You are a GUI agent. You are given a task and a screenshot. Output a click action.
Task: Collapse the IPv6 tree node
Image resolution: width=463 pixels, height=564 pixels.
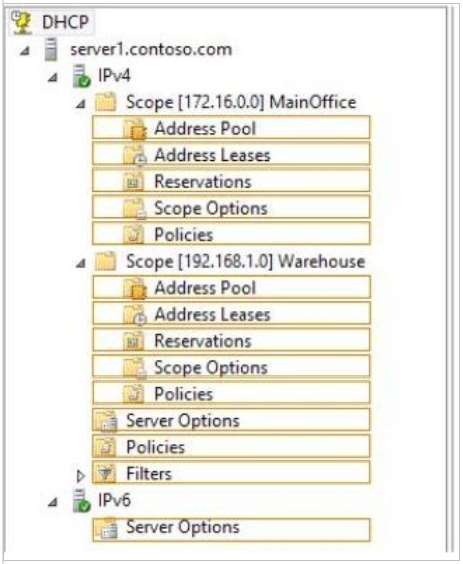(x=53, y=501)
